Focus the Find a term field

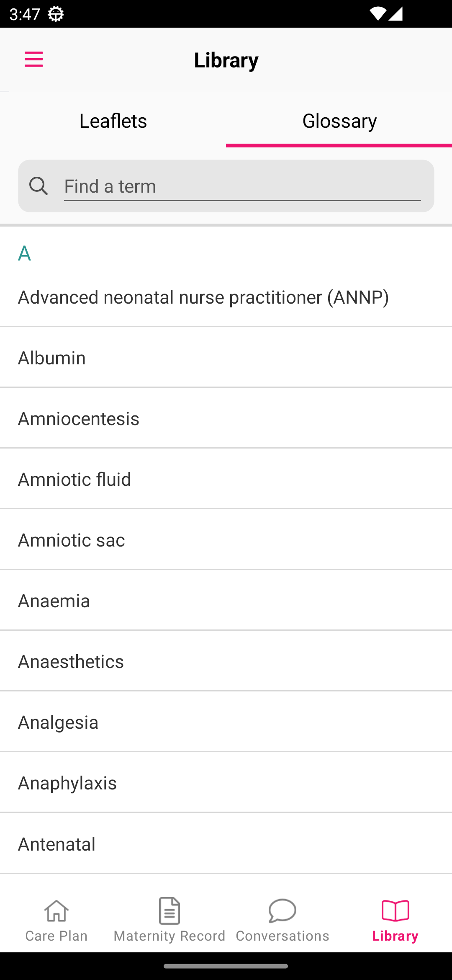click(x=242, y=186)
